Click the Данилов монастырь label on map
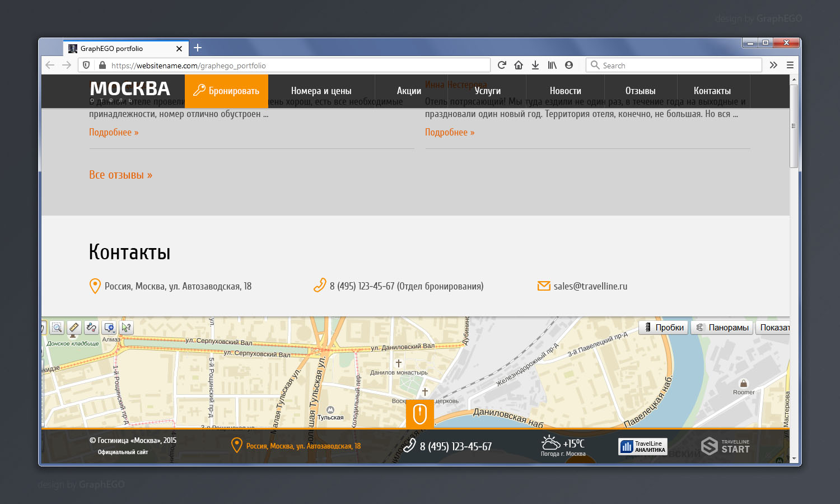The image size is (840, 504). 399,372
